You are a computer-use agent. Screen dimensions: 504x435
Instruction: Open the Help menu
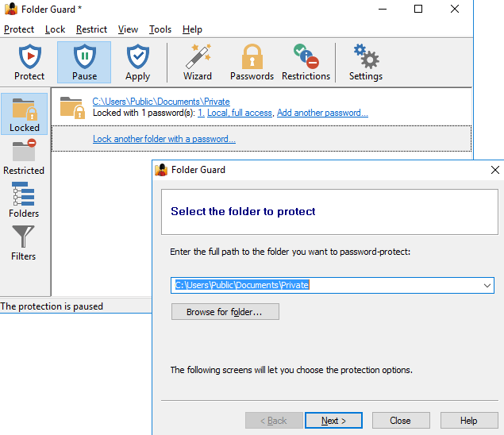tap(192, 29)
